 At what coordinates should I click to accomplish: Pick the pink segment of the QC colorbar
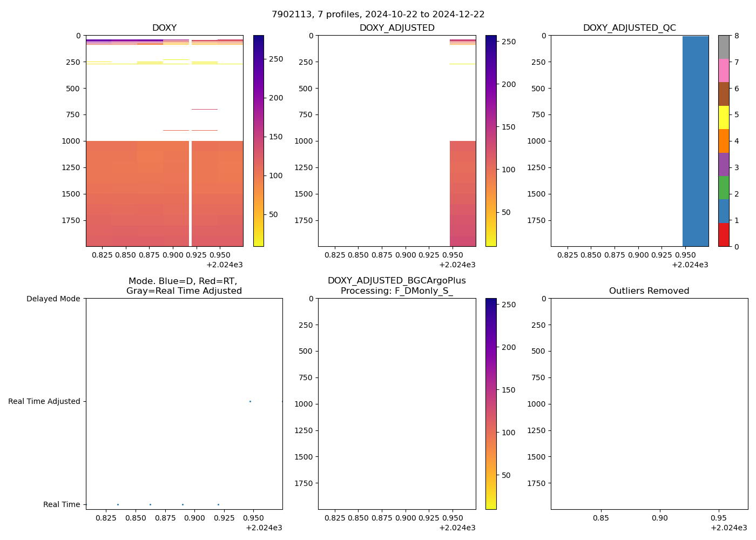tap(724, 70)
